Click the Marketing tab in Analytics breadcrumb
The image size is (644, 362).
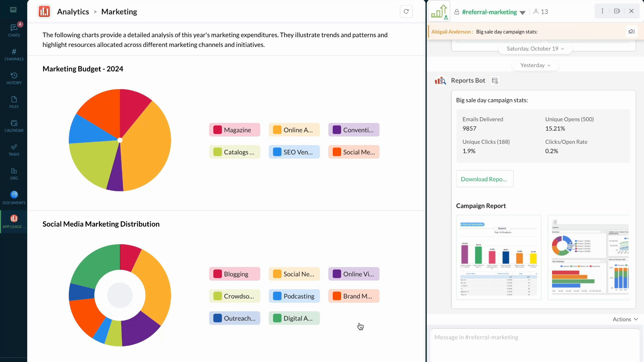click(119, 11)
